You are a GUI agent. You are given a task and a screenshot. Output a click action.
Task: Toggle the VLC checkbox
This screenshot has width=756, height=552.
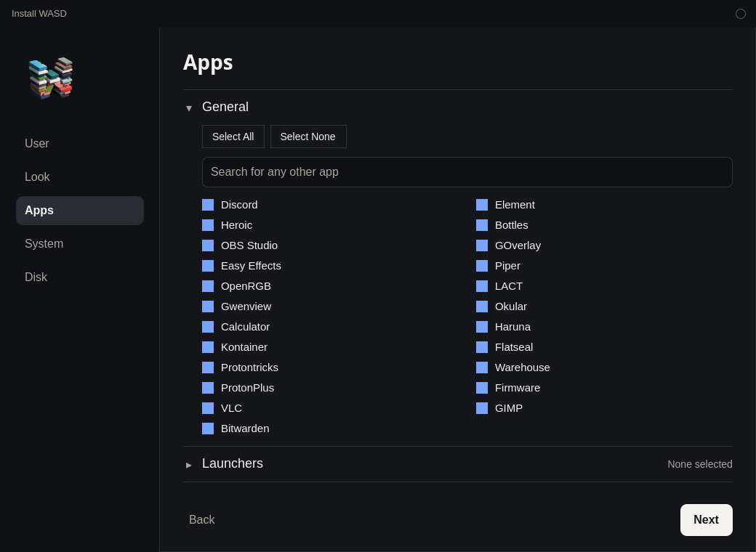[x=208, y=408]
